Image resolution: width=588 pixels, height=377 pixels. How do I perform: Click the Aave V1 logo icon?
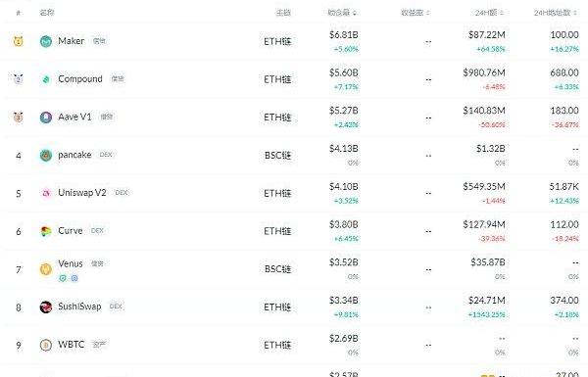(46, 118)
